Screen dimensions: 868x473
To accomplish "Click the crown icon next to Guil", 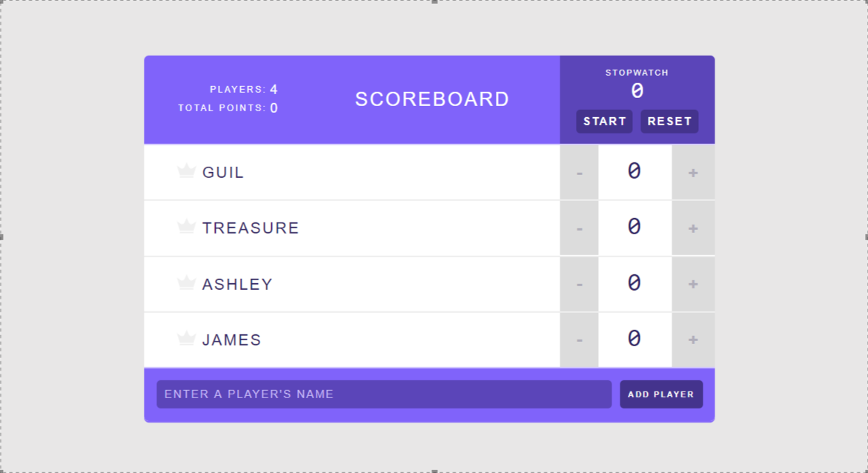I will tap(187, 171).
